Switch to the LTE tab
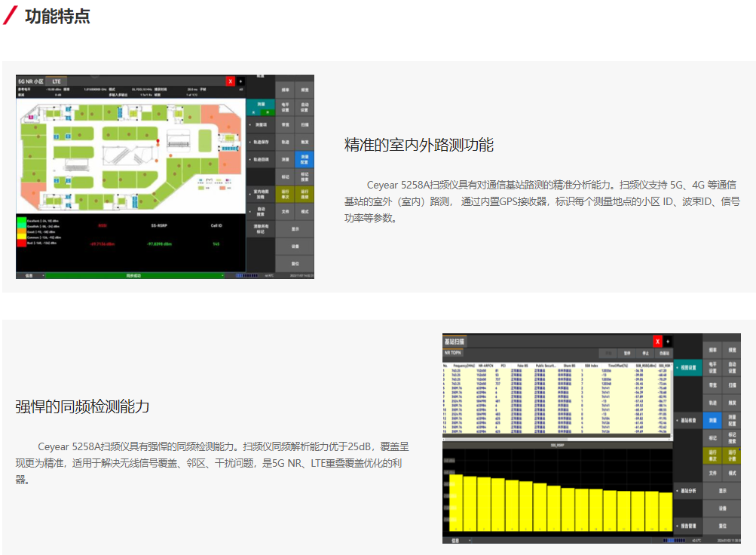756x555 pixels. (x=56, y=81)
